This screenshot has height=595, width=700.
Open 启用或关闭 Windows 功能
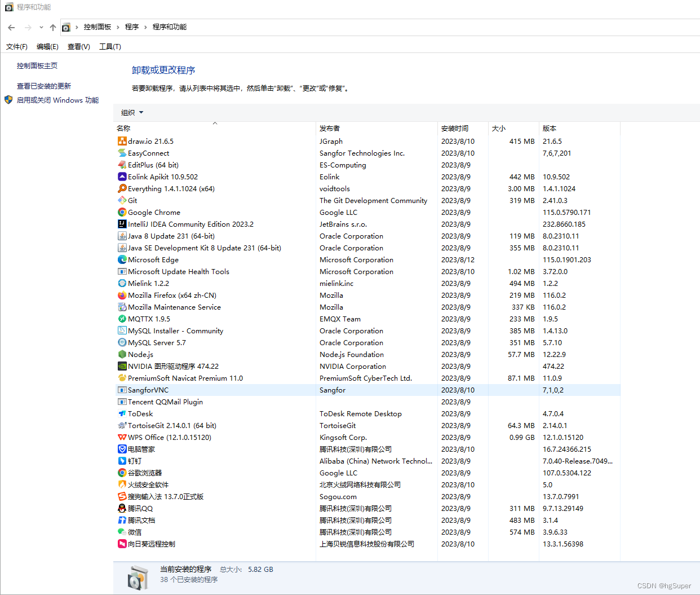(x=56, y=100)
